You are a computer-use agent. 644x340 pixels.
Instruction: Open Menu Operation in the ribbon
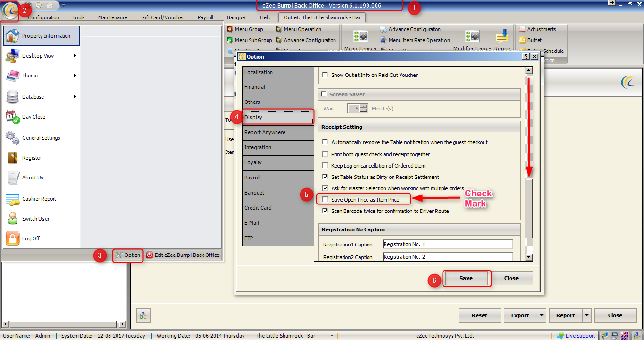click(x=299, y=29)
